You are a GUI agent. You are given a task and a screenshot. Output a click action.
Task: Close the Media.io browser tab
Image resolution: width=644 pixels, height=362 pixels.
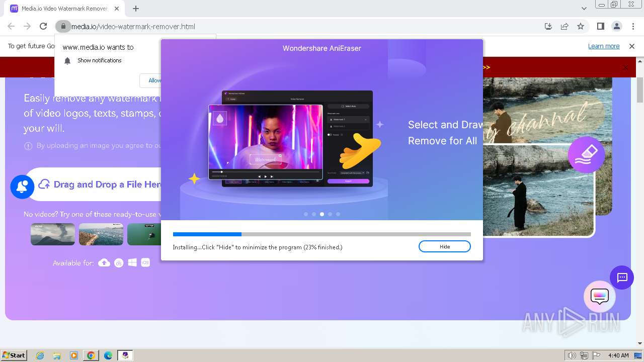click(x=117, y=9)
